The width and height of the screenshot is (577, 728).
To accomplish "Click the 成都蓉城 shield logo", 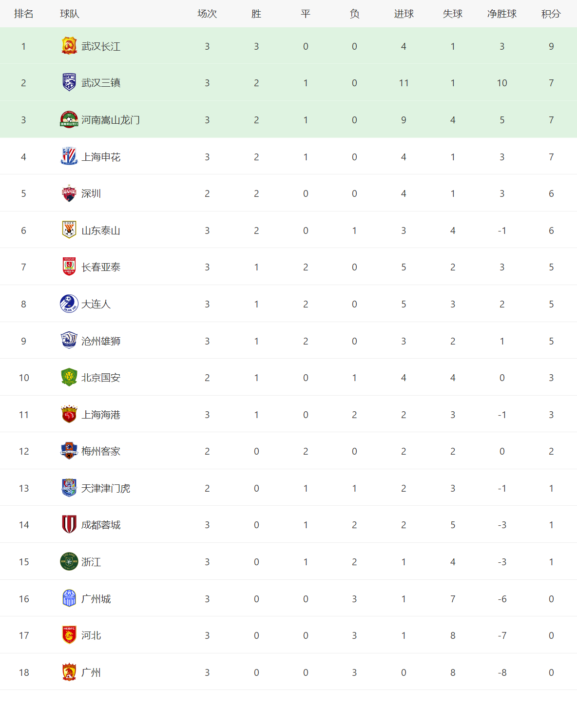I will pos(69,524).
